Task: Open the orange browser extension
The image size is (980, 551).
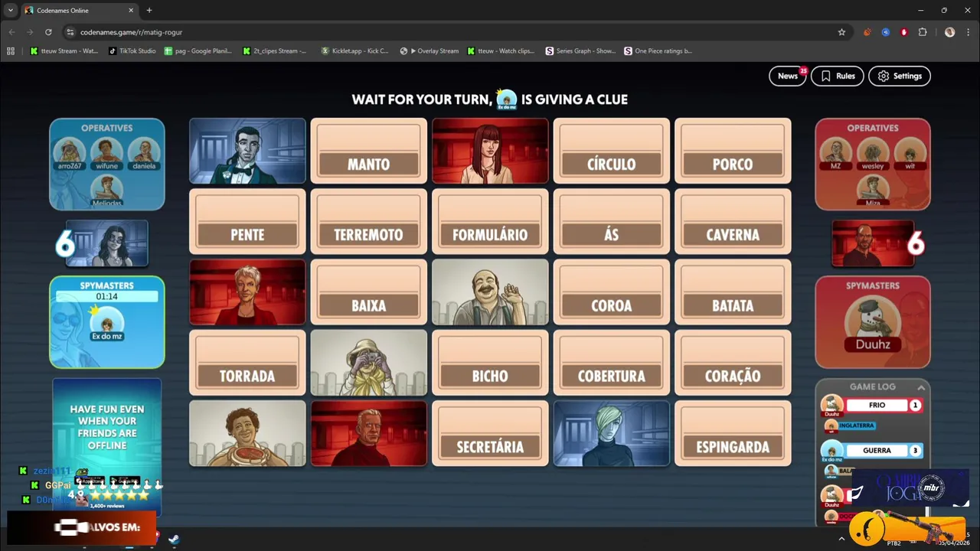Action: pyautogui.click(x=867, y=32)
